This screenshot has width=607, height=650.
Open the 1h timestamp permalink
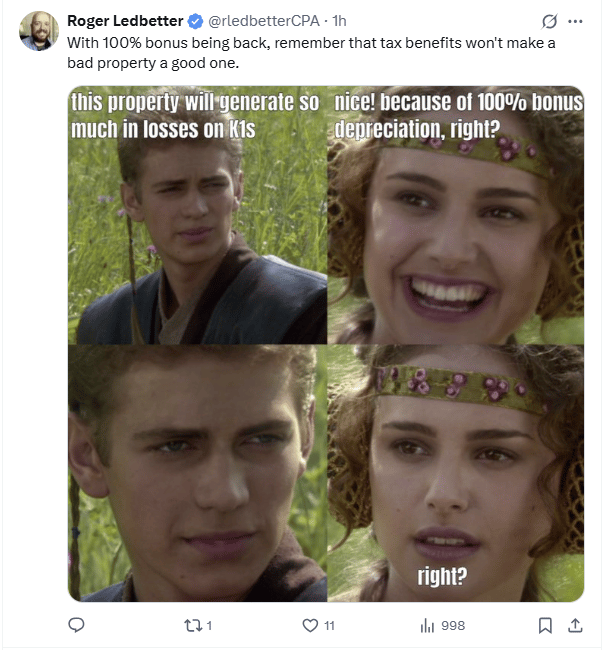[339, 21]
